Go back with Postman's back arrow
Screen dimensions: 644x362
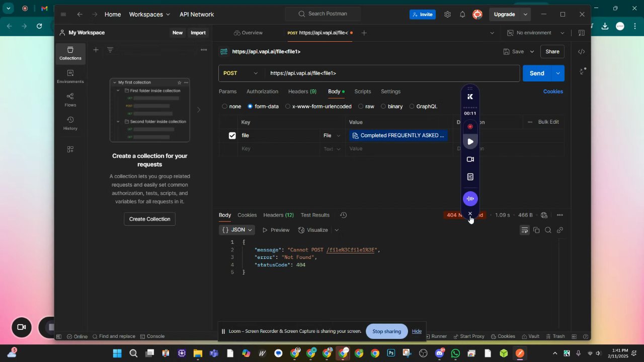pyautogui.click(x=79, y=15)
